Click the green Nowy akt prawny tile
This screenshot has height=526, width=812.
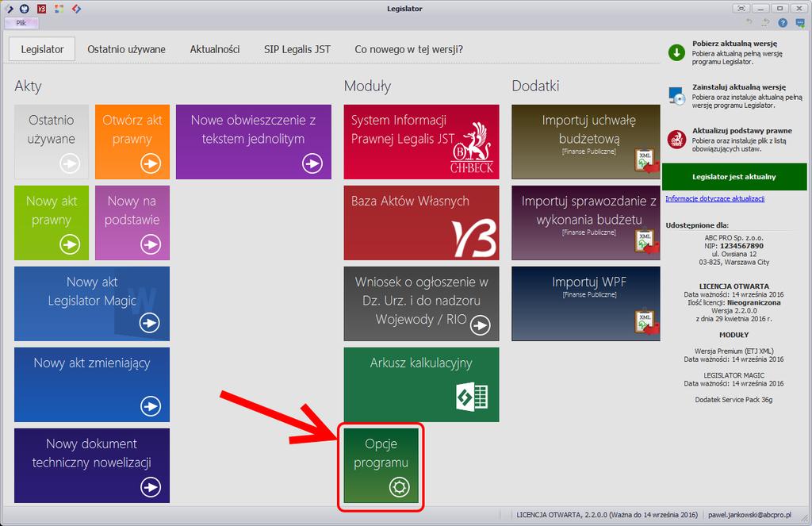click(52, 223)
